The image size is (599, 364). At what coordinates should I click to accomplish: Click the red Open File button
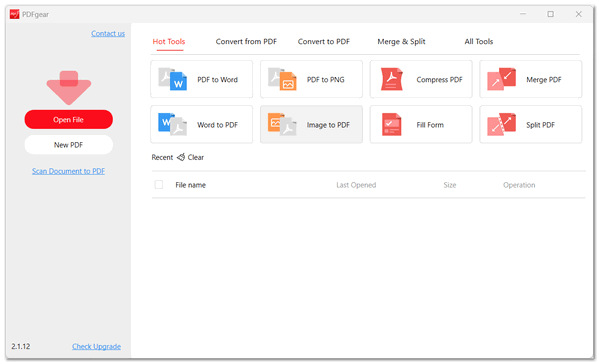click(x=69, y=120)
